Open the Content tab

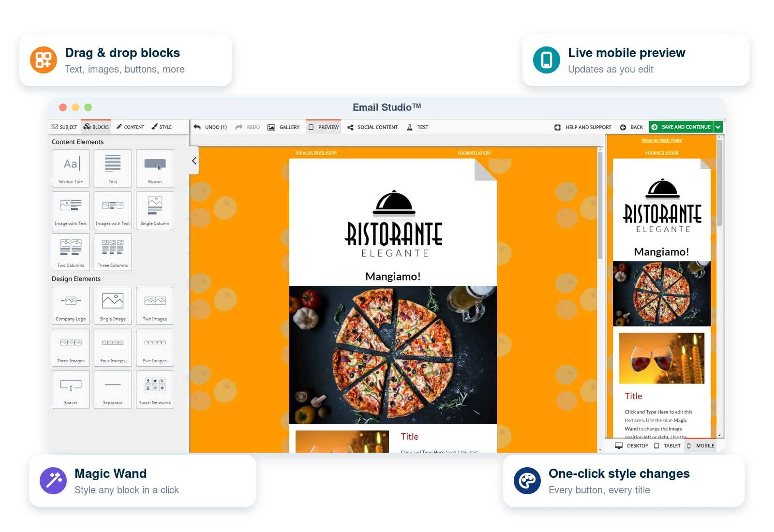130,127
